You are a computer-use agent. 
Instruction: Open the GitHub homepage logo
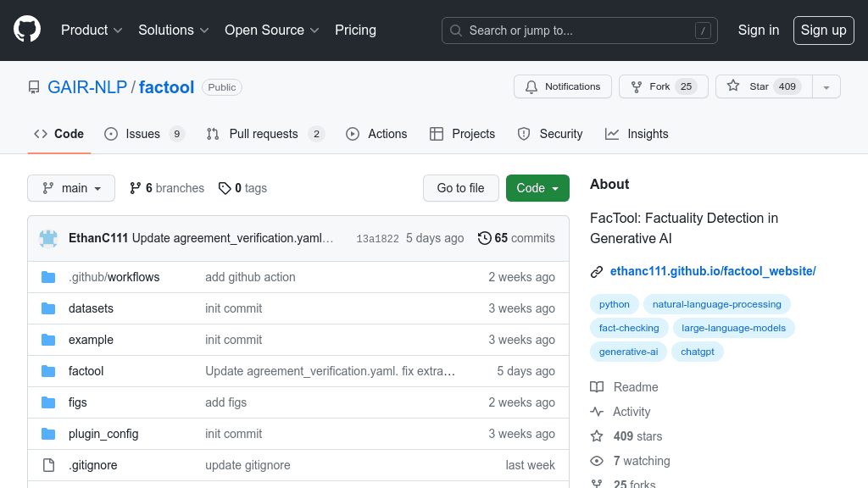click(x=27, y=30)
